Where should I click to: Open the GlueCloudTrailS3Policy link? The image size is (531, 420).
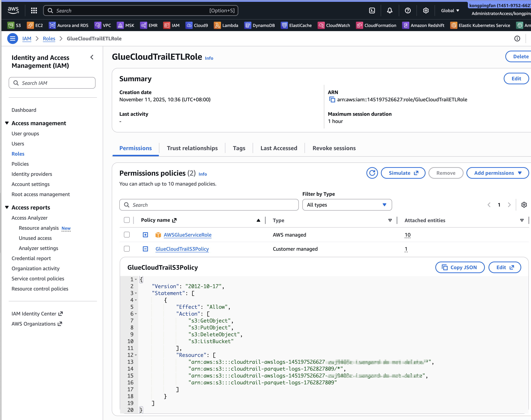tap(182, 249)
